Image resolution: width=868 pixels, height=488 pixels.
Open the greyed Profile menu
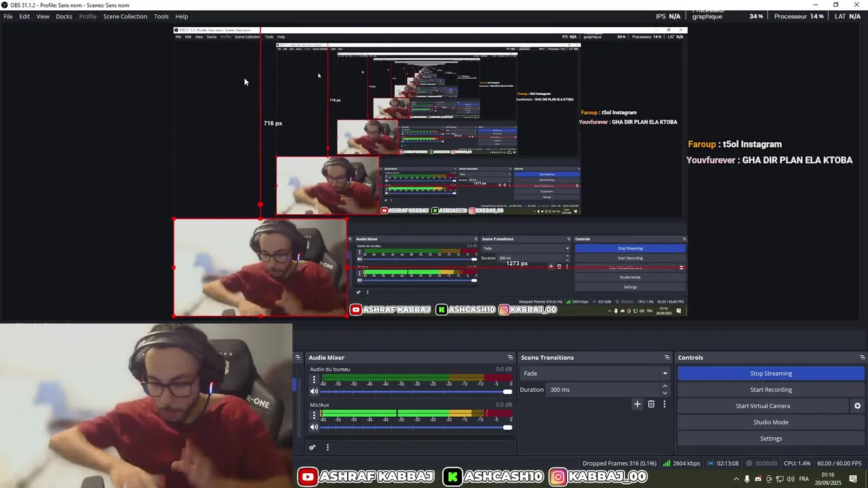87,16
